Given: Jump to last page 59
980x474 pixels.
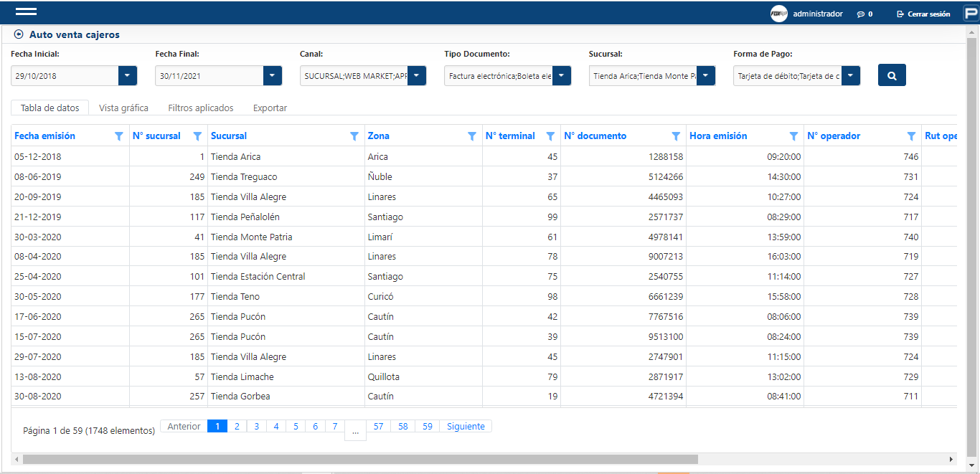Looking at the screenshot, I should click(428, 426).
